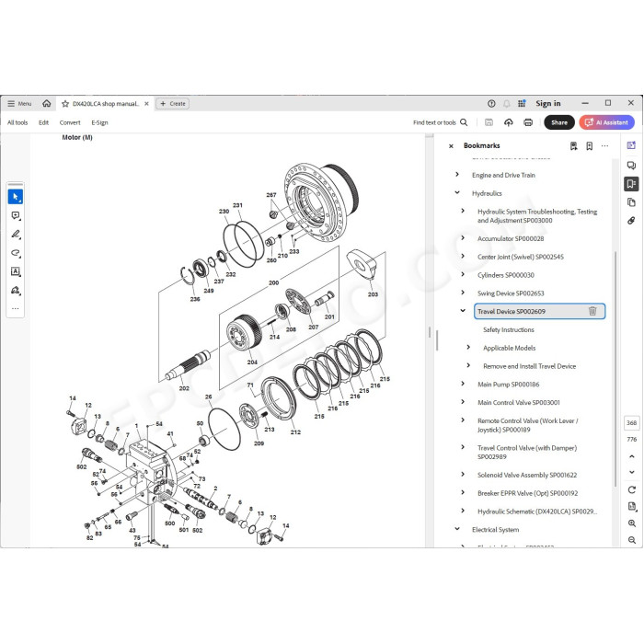Open the Menu hamburger button
The width and height of the screenshot is (644, 644).
pos(19,103)
